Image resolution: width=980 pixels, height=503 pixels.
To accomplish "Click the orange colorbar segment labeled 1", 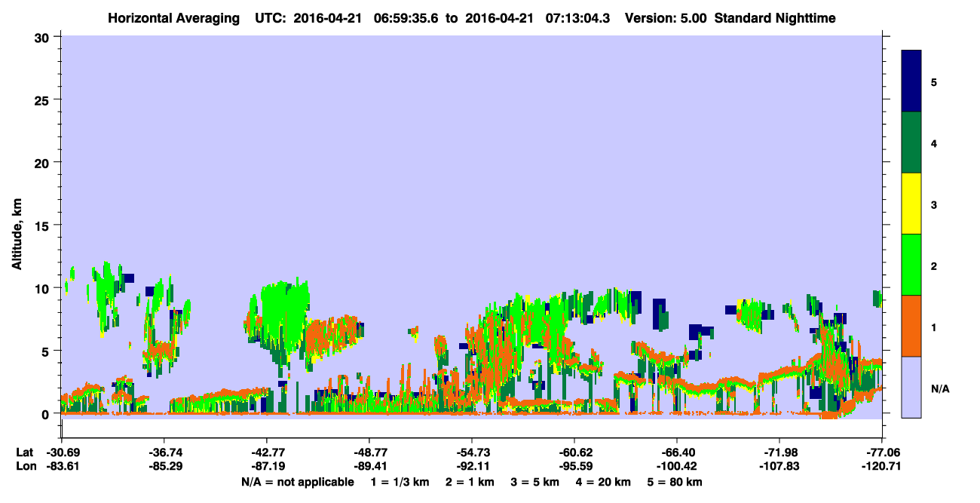I will [x=911, y=326].
